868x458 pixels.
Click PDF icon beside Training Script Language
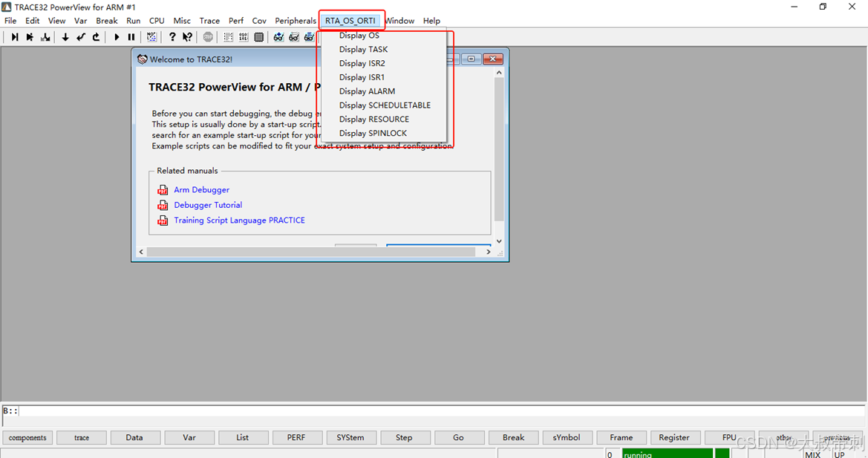(163, 220)
